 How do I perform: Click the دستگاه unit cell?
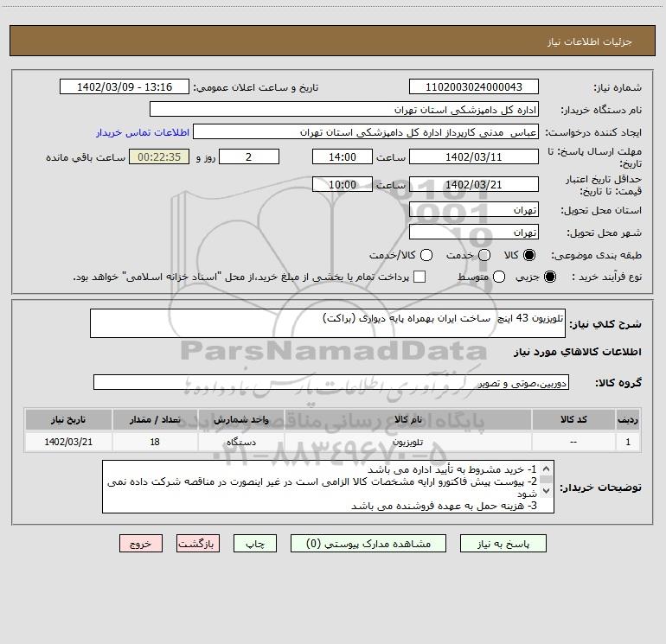(x=240, y=442)
